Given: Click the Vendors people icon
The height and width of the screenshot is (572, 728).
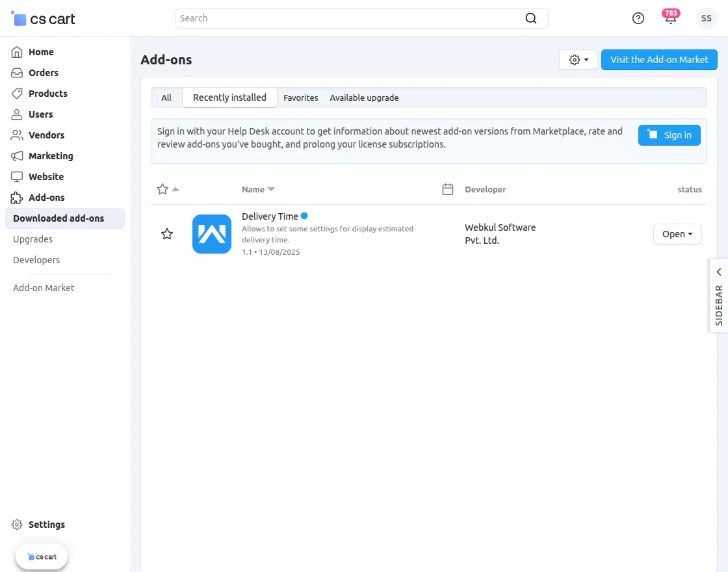Looking at the screenshot, I should (x=17, y=135).
